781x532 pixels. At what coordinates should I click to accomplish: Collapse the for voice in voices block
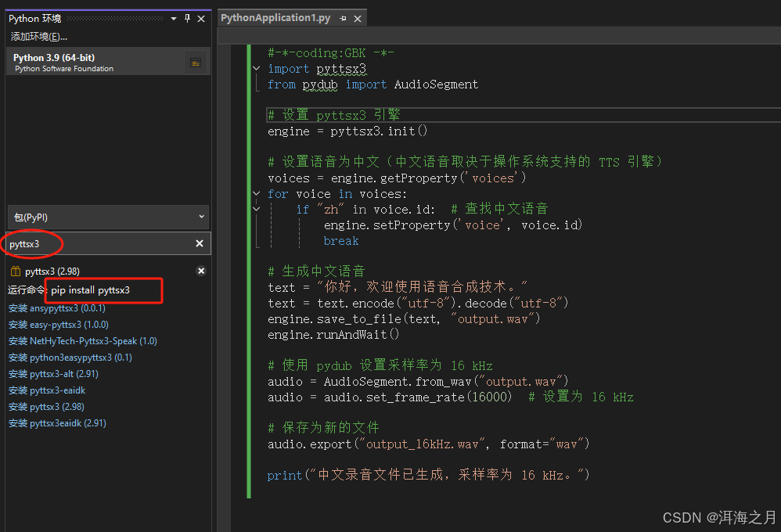click(x=256, y=193)
